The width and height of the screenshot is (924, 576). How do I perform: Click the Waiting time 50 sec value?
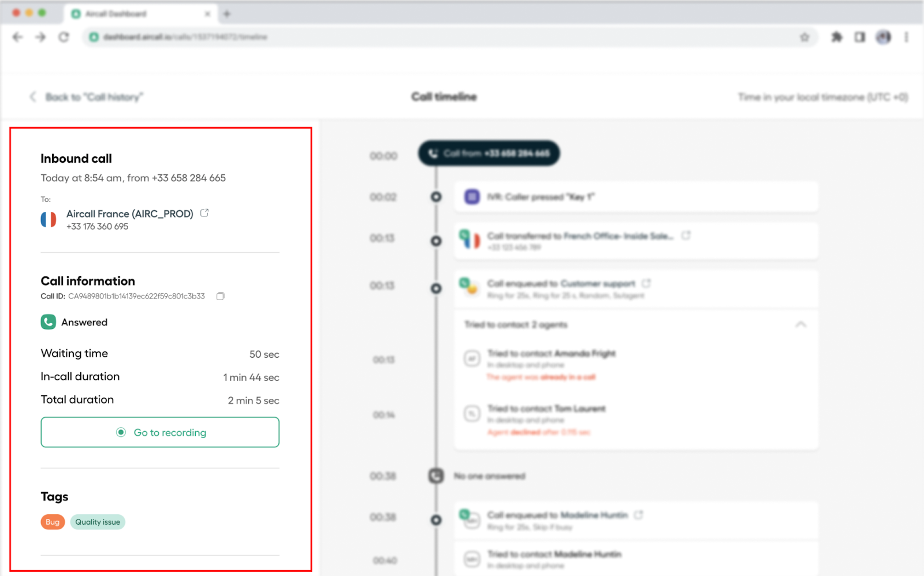coord(264,354)
